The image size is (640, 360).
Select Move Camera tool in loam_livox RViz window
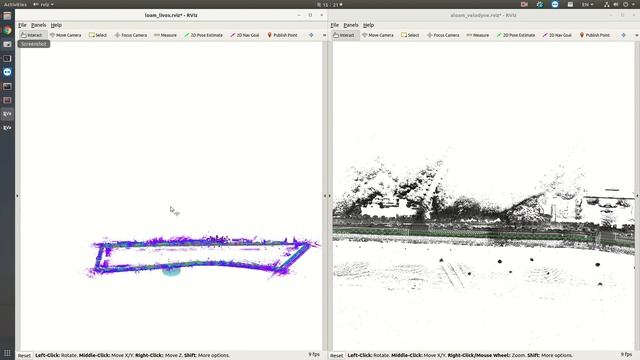pyautogui.click(x=65, y=35)
